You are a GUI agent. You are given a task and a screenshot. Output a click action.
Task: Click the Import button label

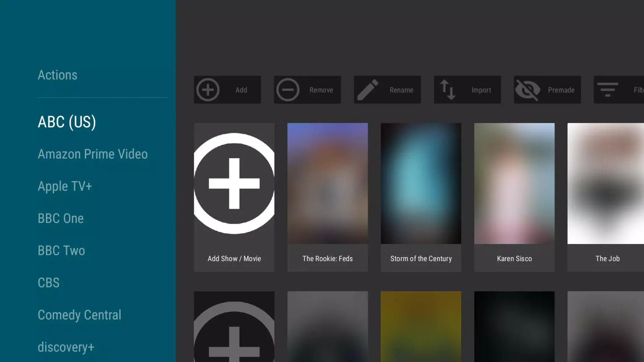[x=481, y=90]
